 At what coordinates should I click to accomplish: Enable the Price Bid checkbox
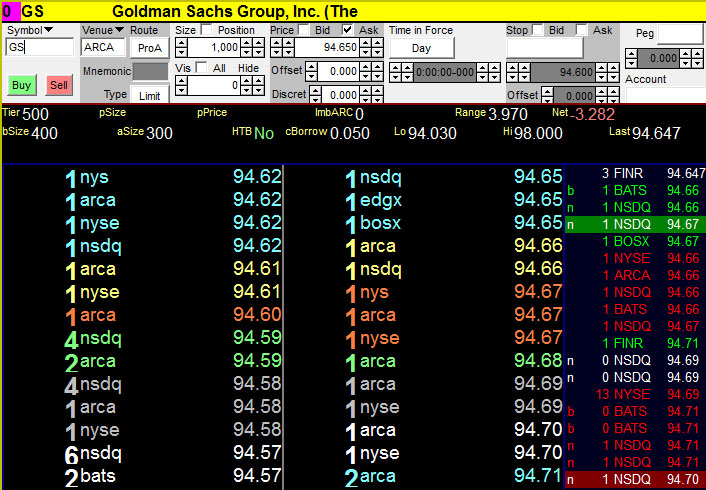(303, 30)
